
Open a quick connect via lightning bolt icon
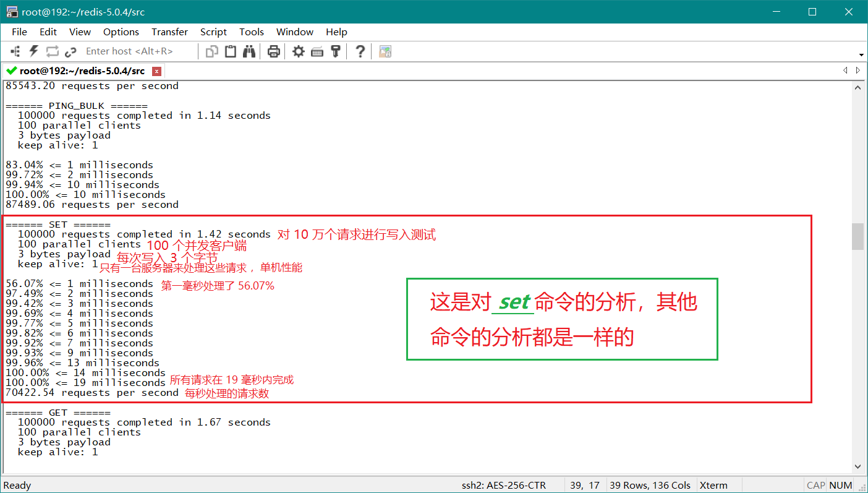coord(33,51)
